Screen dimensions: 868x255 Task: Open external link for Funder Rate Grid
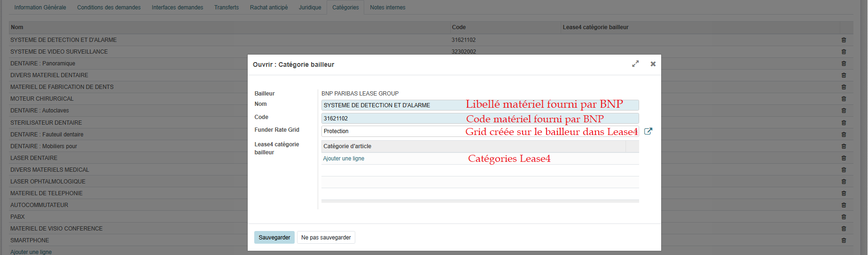648,131
